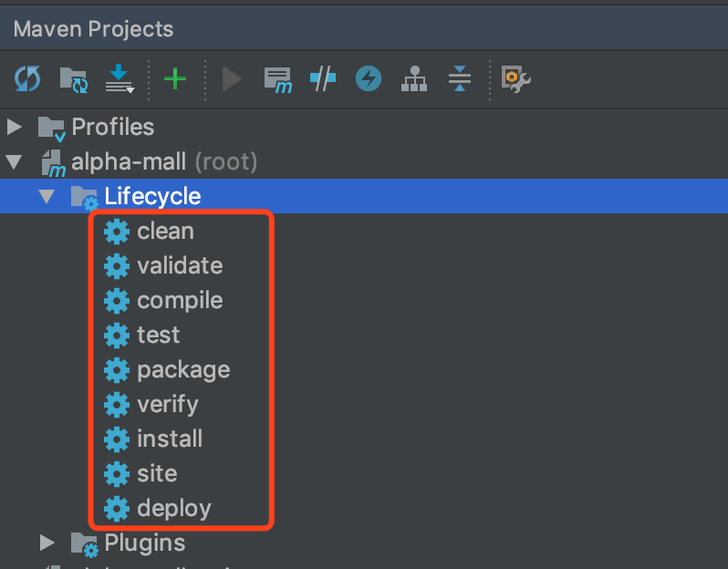Expand the Plugins folder arrow
Screen dimensions: 728x569
pyautogui.click(x=47, y=543)
